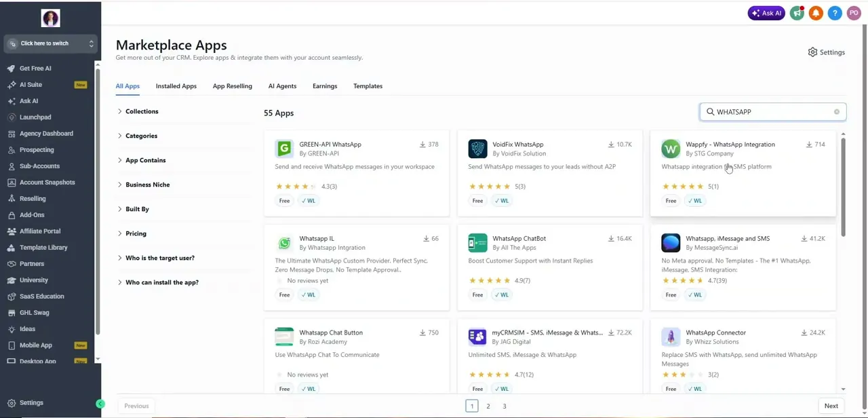Viewport: 868px width, 418px height.
Task: Open the help question mark icon
Action: 835,13
